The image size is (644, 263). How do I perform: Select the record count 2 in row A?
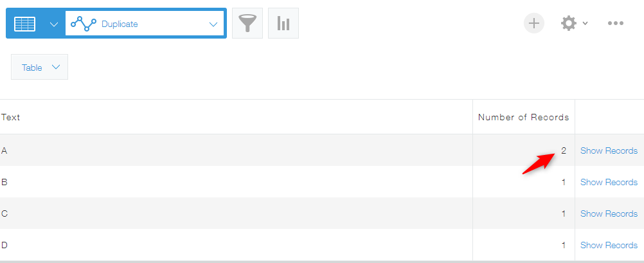point(564,150)
